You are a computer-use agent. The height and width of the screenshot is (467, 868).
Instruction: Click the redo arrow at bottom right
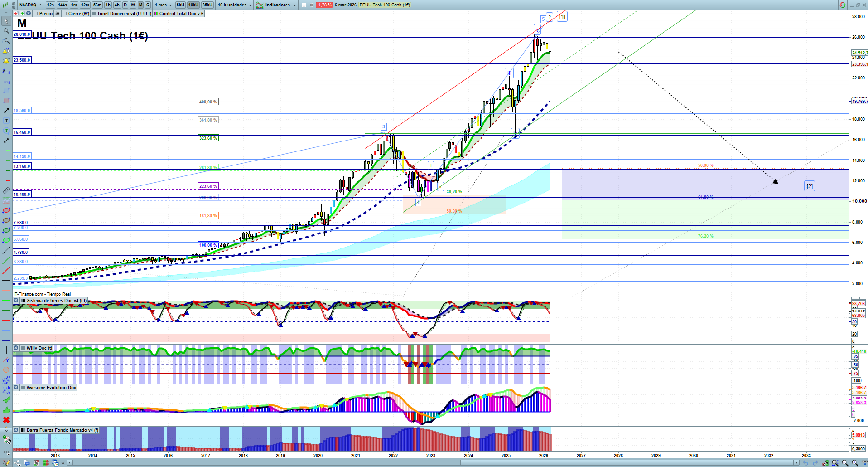click(x=815, y=463)
